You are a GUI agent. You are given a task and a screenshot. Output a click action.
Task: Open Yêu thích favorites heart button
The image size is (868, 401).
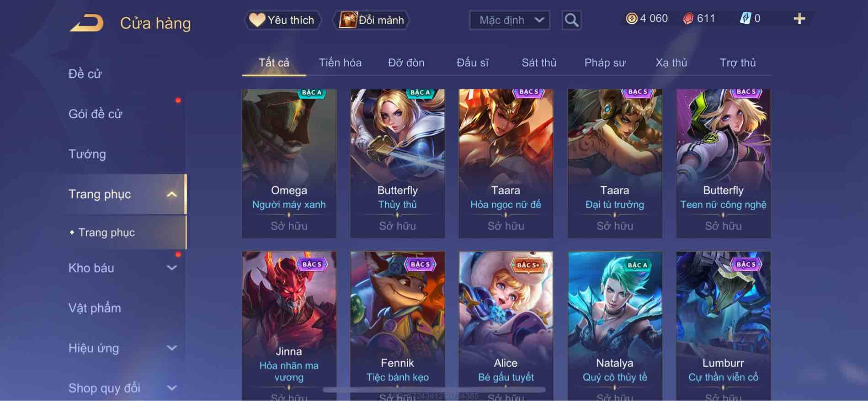click(283, 20)
